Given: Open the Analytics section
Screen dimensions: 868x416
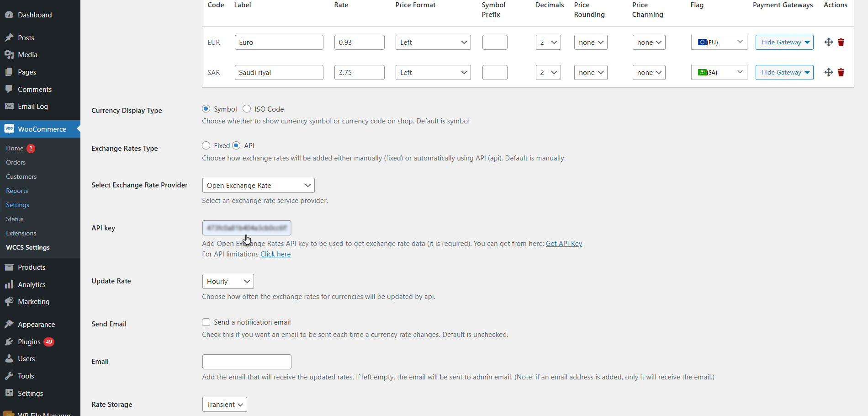Looking at the screenshot, I should [x=31, y=284].
